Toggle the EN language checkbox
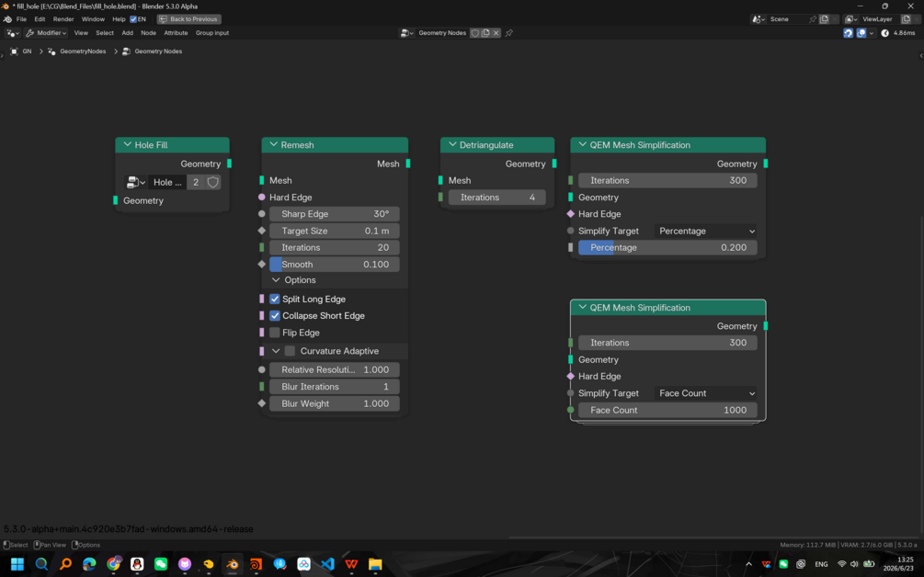924x577 pixels. coord(133,19)
